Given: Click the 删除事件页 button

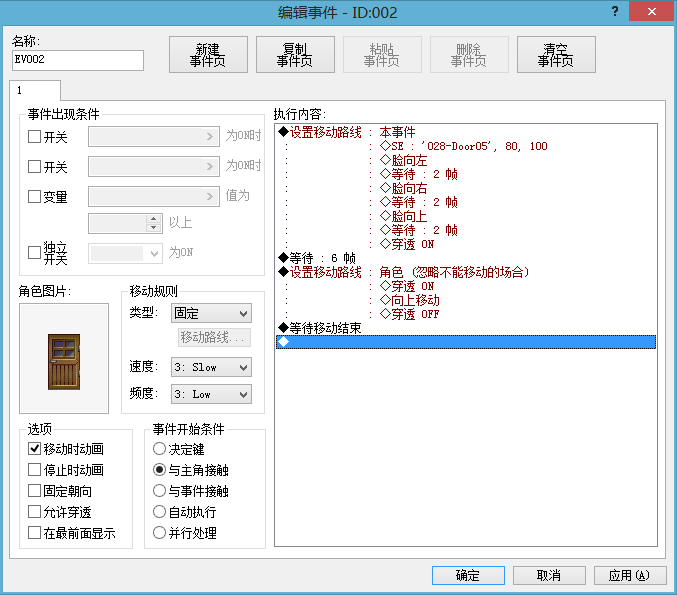Looking at the screenshot, I should (469, 55).
